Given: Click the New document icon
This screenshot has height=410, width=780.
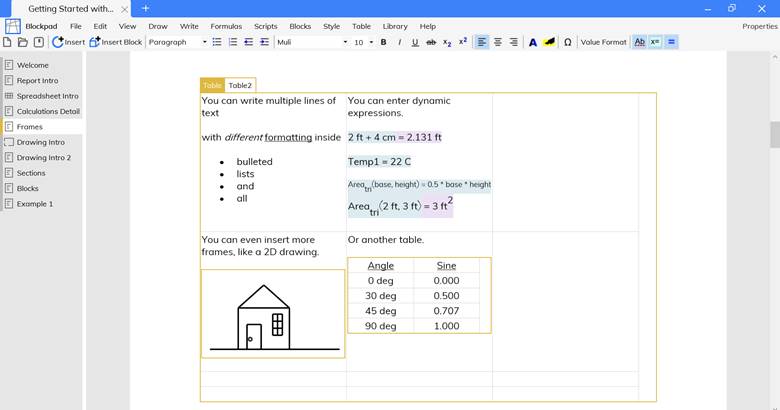Looking at the screenshot, I should click(x=7, y=42).
